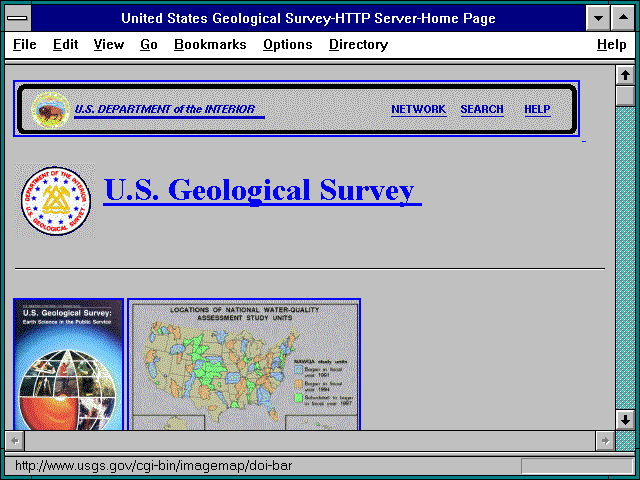Click the NETWORK link in the banner
This screenshot has width=640, height=480.
[x=418, y=109]
